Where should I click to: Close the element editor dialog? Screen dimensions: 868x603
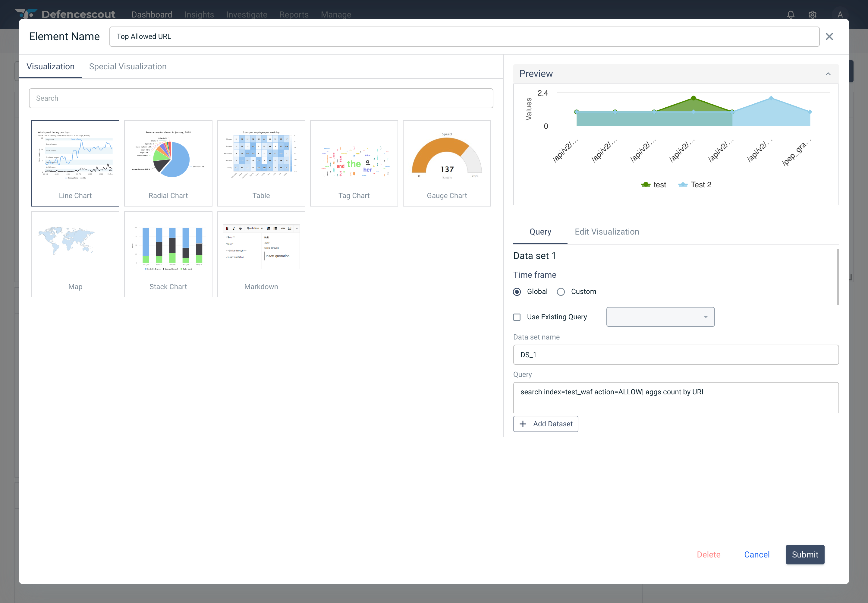click(x=829, y=37)
